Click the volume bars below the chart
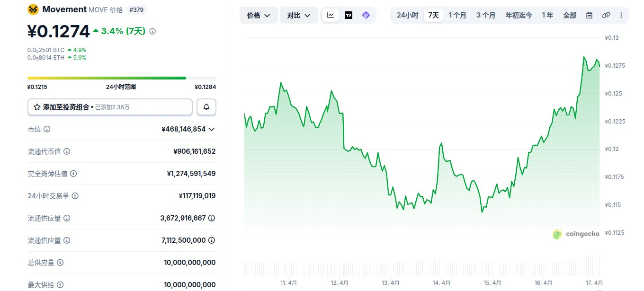Screen dimensions: 644x291 422,267
